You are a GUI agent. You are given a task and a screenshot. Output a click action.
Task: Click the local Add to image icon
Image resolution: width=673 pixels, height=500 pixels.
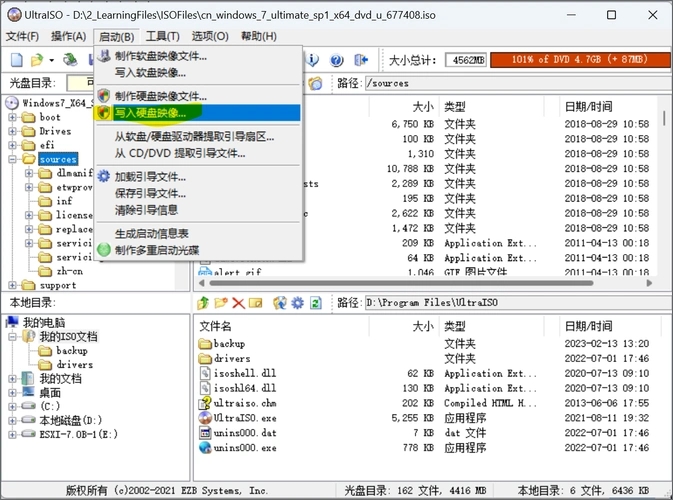click(x=279, y=303)
